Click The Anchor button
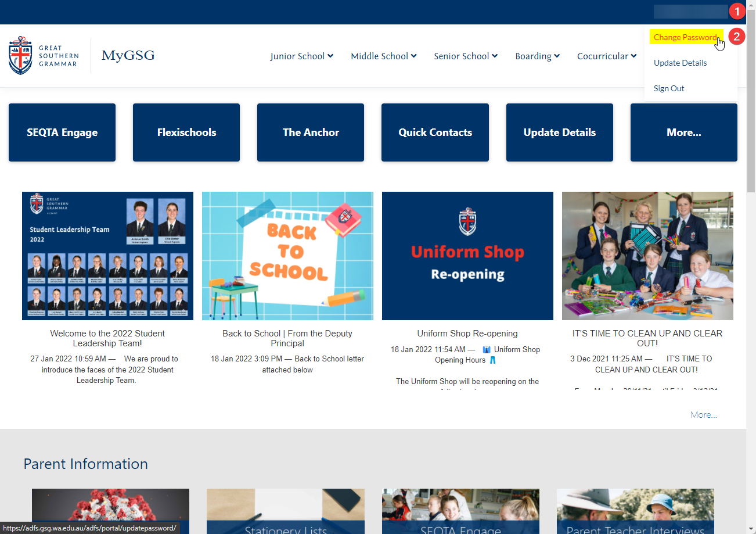This screenshot has height=534, width=756. point(310,132)
